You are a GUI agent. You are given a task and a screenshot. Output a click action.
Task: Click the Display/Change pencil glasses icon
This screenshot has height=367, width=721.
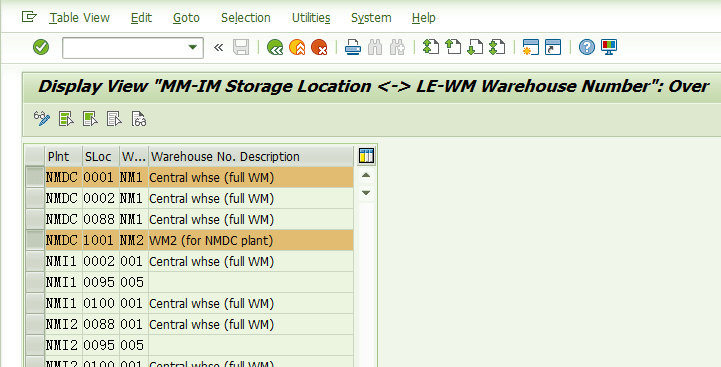[42, 119]
